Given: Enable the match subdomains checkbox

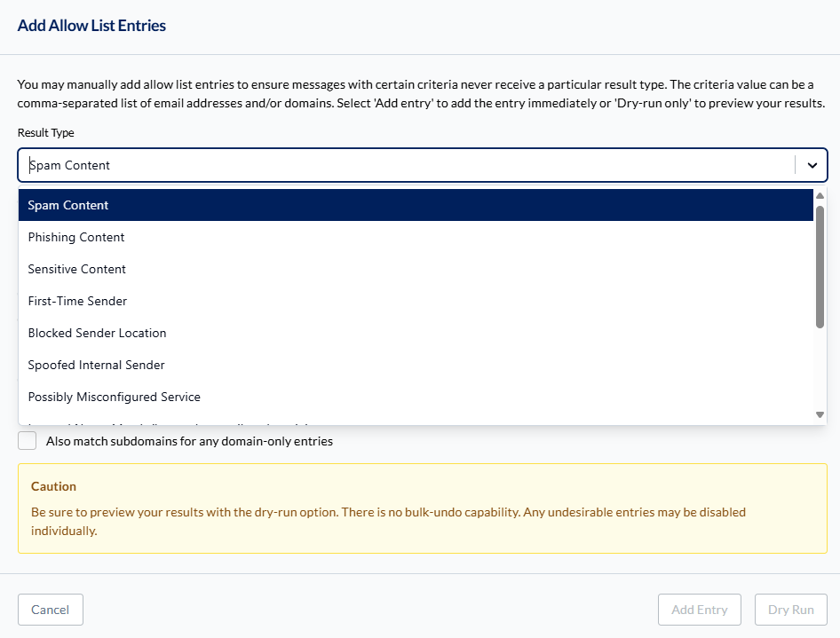Looking at the screenshot, I should tap(28, 441).
